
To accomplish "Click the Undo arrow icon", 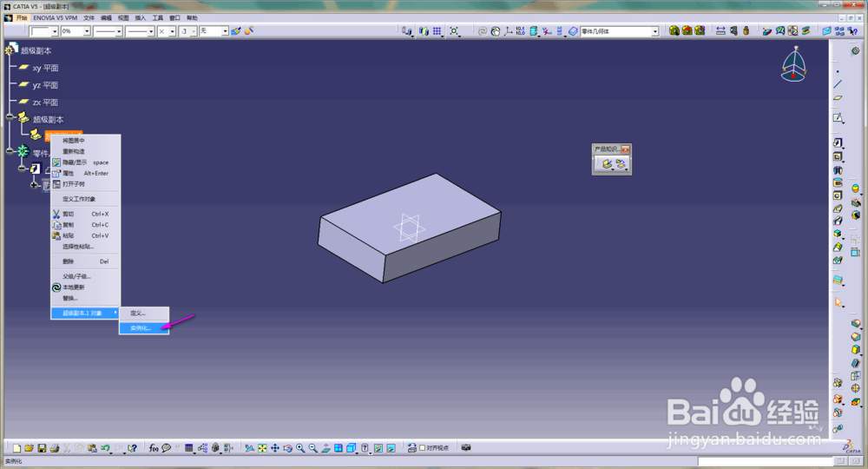I will [x=105, y=448].
